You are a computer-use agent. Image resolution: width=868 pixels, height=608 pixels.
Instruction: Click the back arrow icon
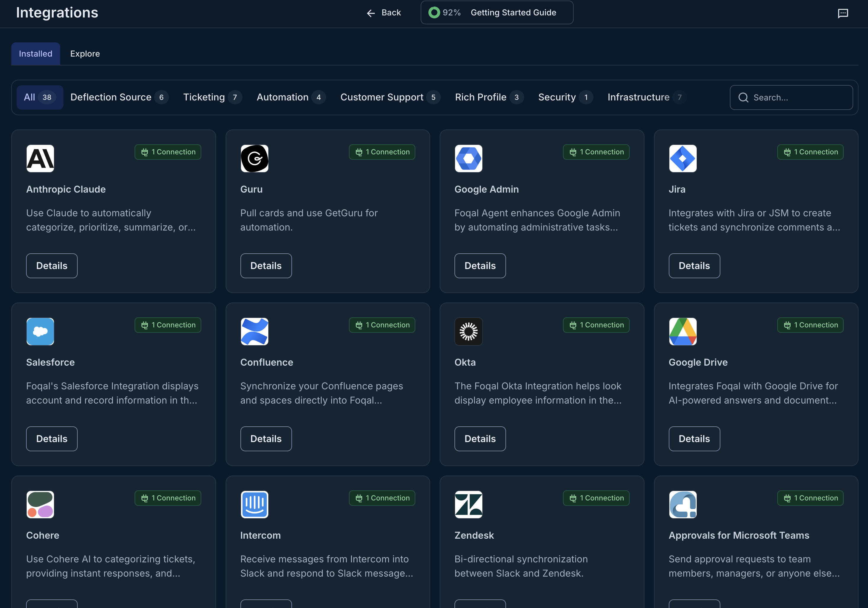pyautogui.click(x=371, y=13)
